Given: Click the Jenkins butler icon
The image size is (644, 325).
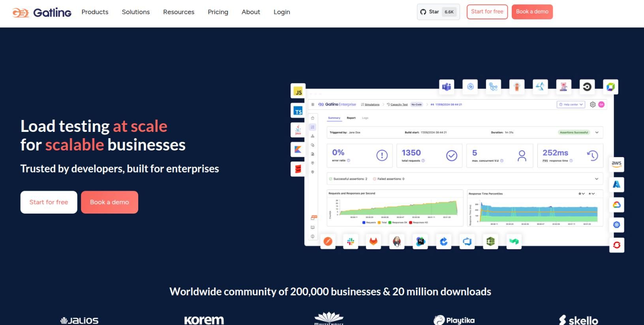Looking at the screenshot, I should (x=397, y=241).
